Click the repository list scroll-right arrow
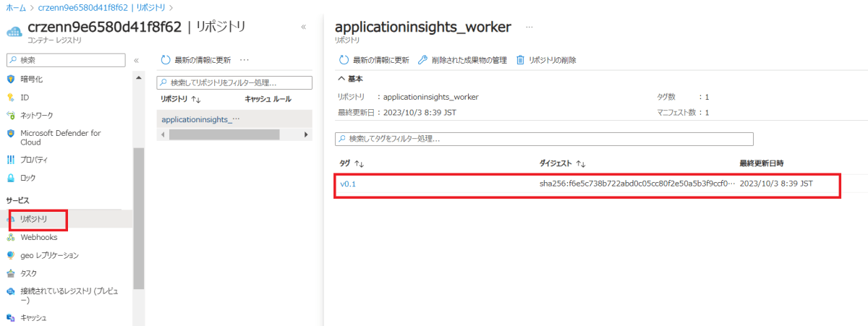Image resolution: width=868 pixels, height=326 pixels. tap(307, 134)
